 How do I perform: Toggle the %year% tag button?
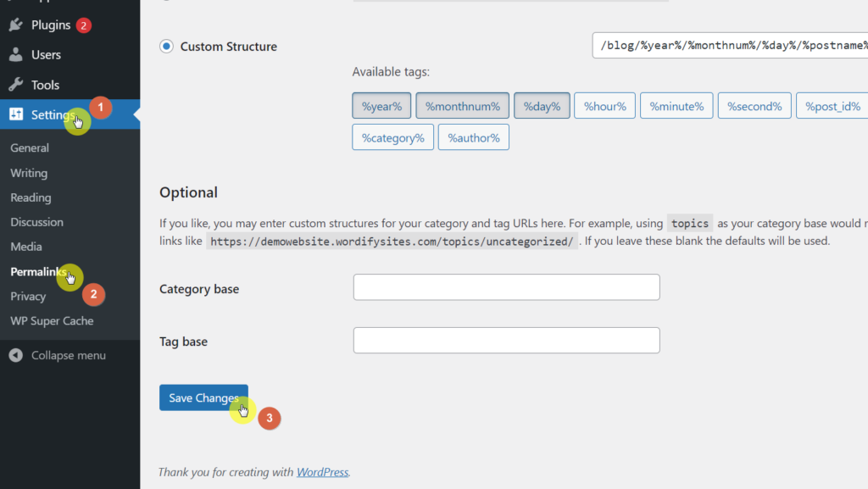click(x=381, y=106)
